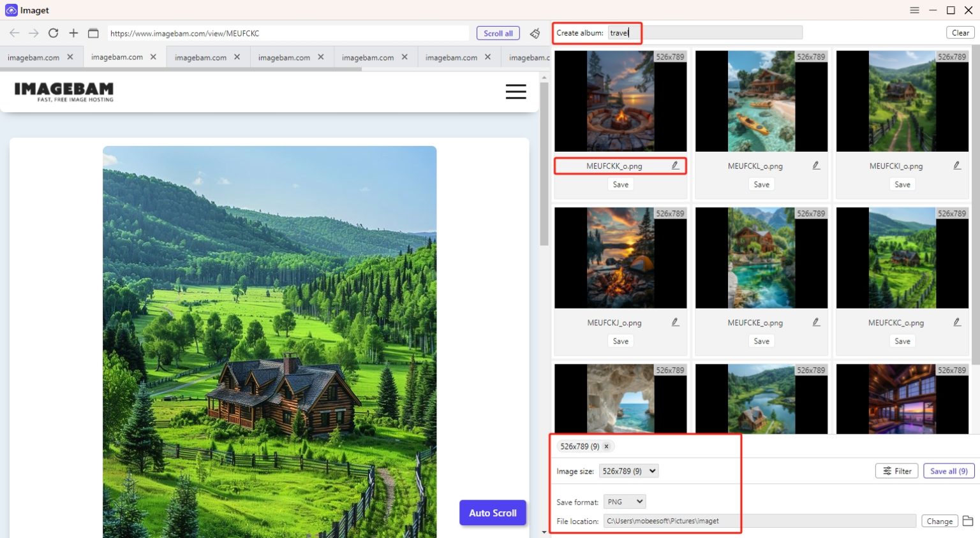Click the folder icon beside File location
Image resolution: width=980 pixels, height=538 pixels.
[x=968, y=521]
